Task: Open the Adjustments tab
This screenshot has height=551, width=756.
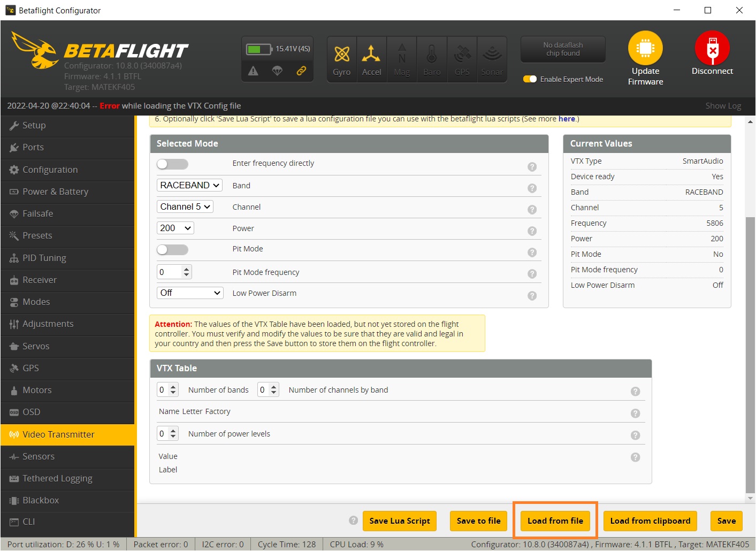Action: pos(67,324)
